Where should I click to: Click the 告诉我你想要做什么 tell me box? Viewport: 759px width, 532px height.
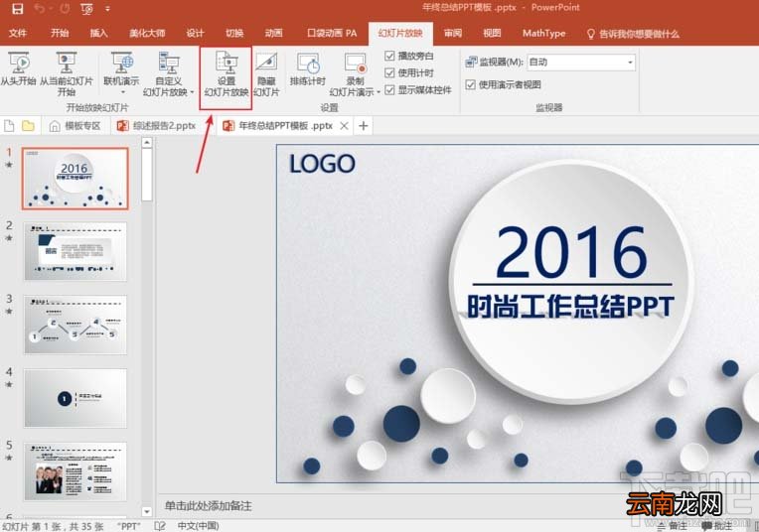(x=633, y=34)
